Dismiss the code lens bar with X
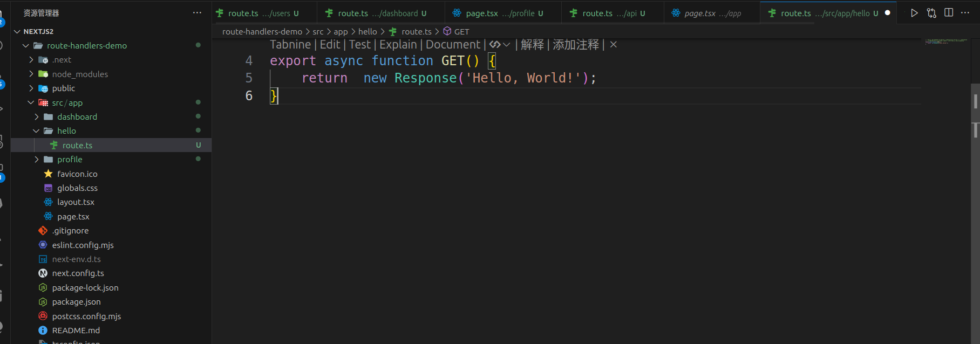The width and height of the screenshot is (980, 344). point(614,45)
